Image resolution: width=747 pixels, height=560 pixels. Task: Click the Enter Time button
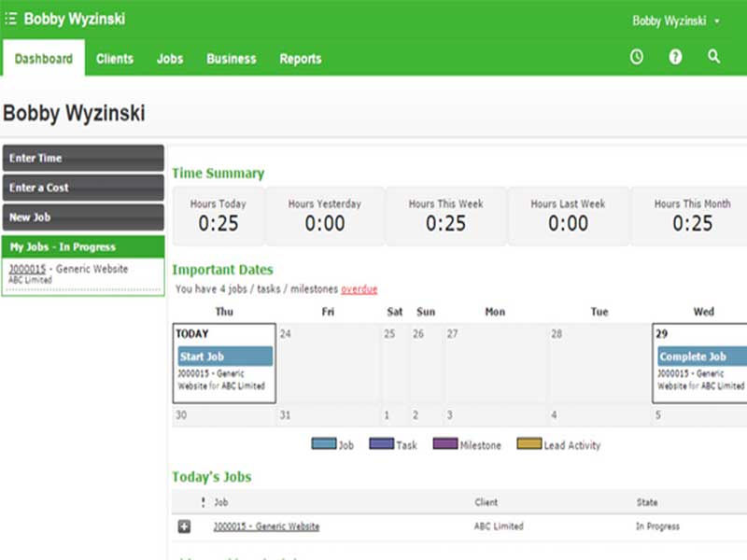(x=83, y=158)
